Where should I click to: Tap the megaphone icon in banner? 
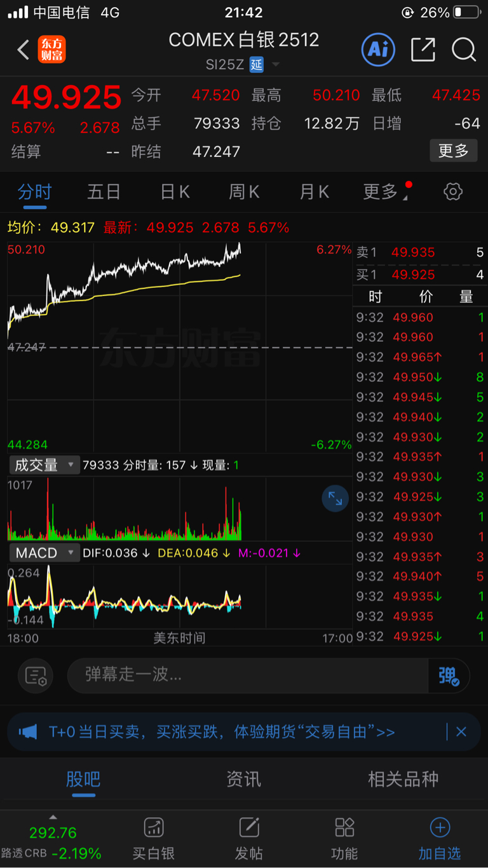(28, 732)
